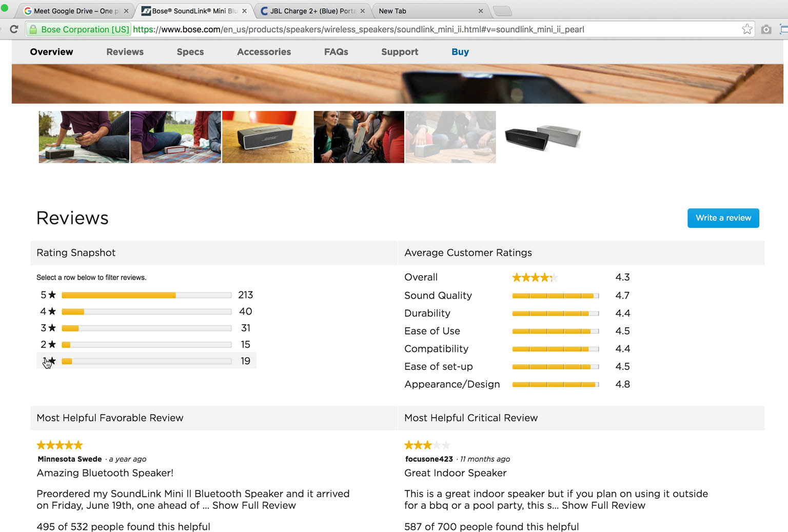Open a new browser tab button

pyautogui.click(x=502, y=11)
